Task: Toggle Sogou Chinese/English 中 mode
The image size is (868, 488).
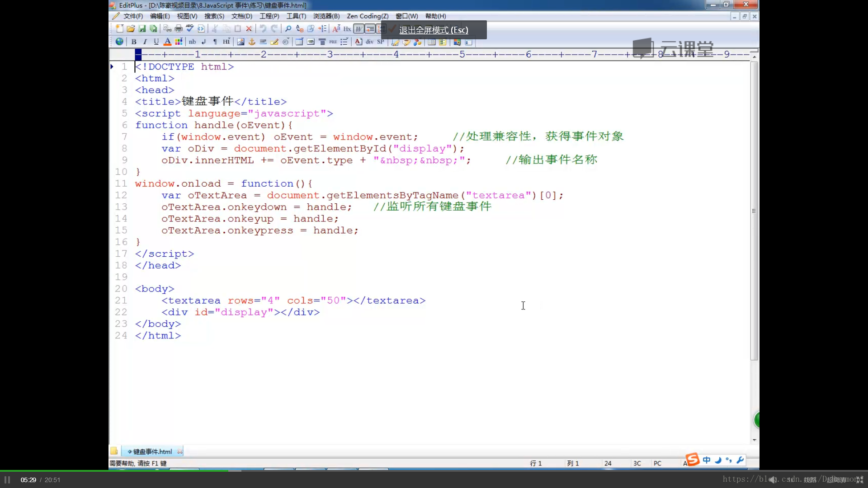Action: (707, 460)
